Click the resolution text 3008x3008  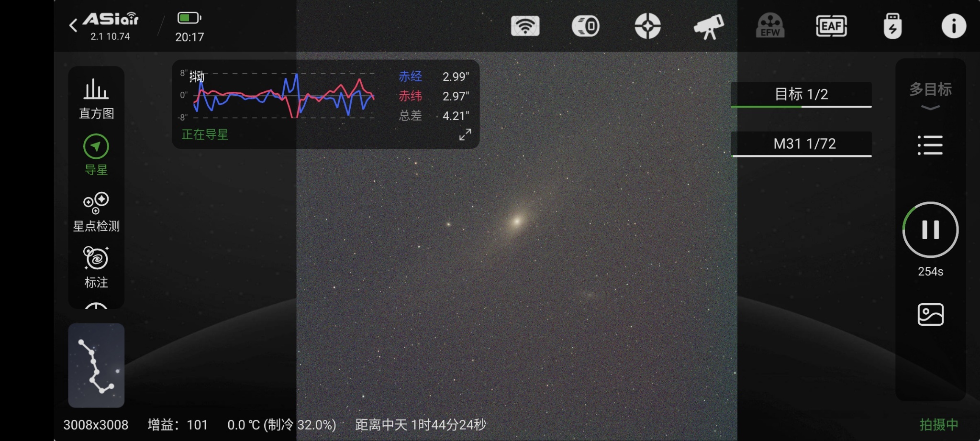coord(96,425)
